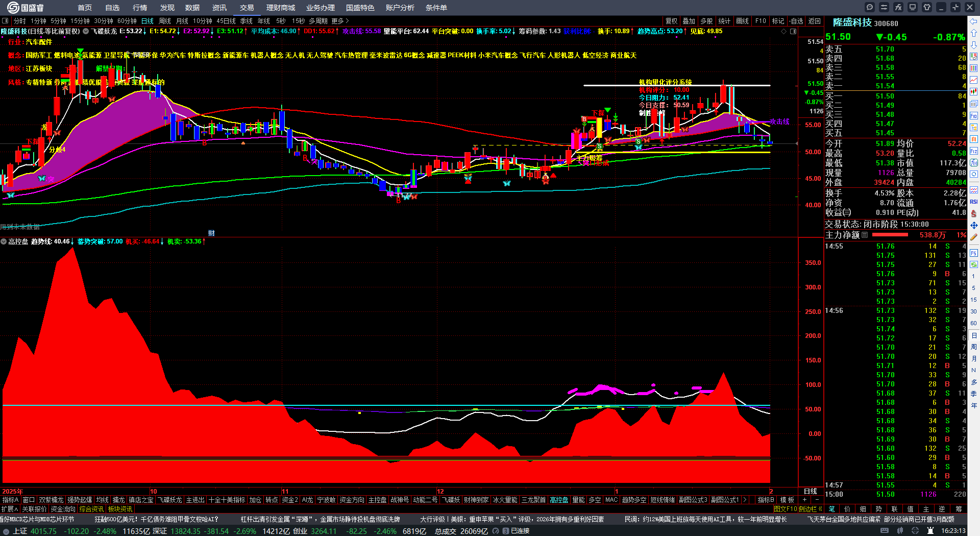Image resolution: width=980 pixels, height=536 pixels.
Task: Click the monitor screen icon in title bar
Action: coord(913,7)
